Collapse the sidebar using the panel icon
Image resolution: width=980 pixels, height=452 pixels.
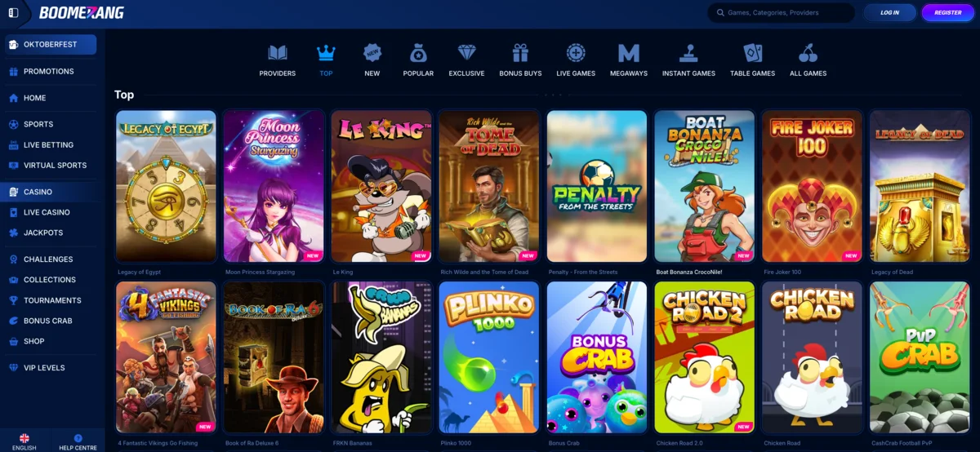(13, 13)
